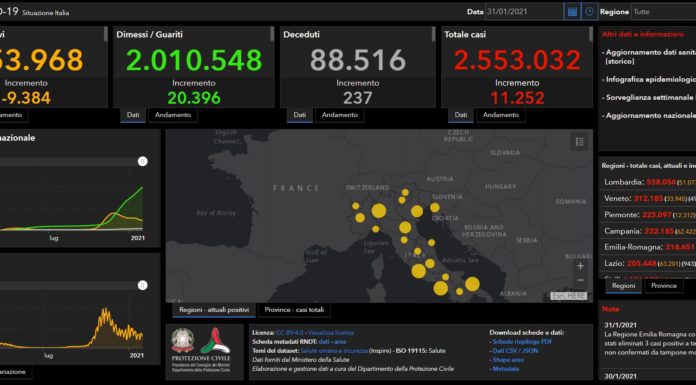The width and height of the screenshot is (696, 385).
Task: Select Dati tab under Dimessi / Guariti
Action: (133, 115)
